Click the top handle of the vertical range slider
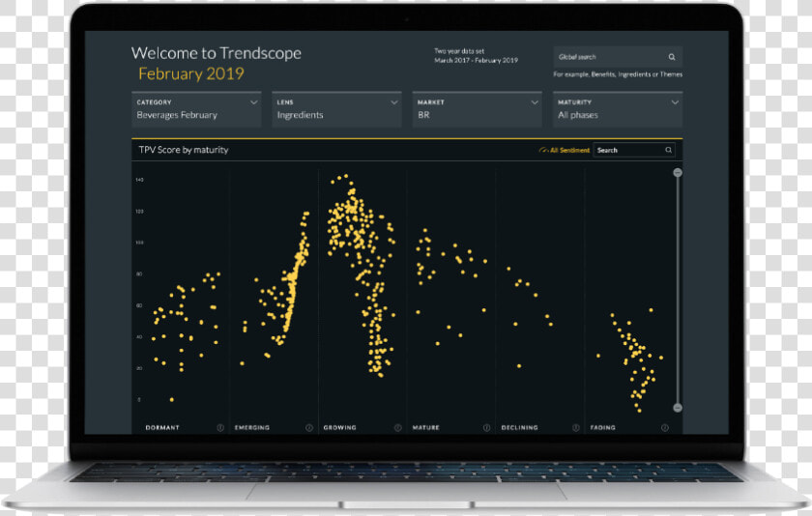The width and height of the screenshot is (812, 516). point(678,172)
